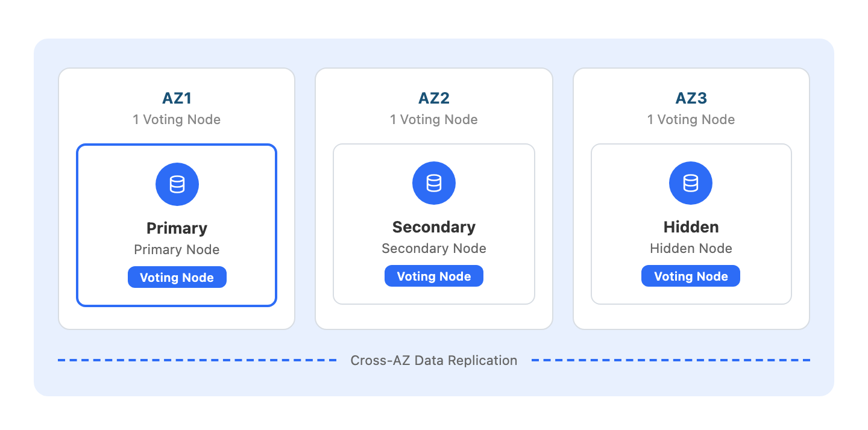Click the Secondary Node subtitle
The image size is (868, 430).
click(x=434, y=249)
